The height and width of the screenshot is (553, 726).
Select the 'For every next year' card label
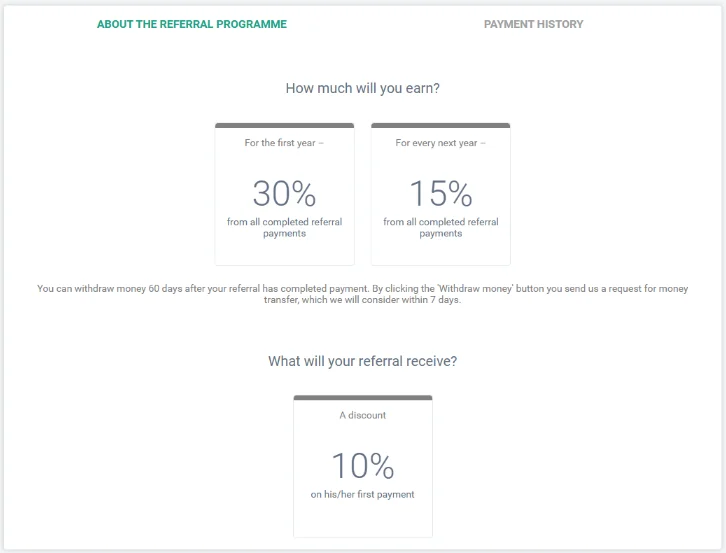(440, 143)
